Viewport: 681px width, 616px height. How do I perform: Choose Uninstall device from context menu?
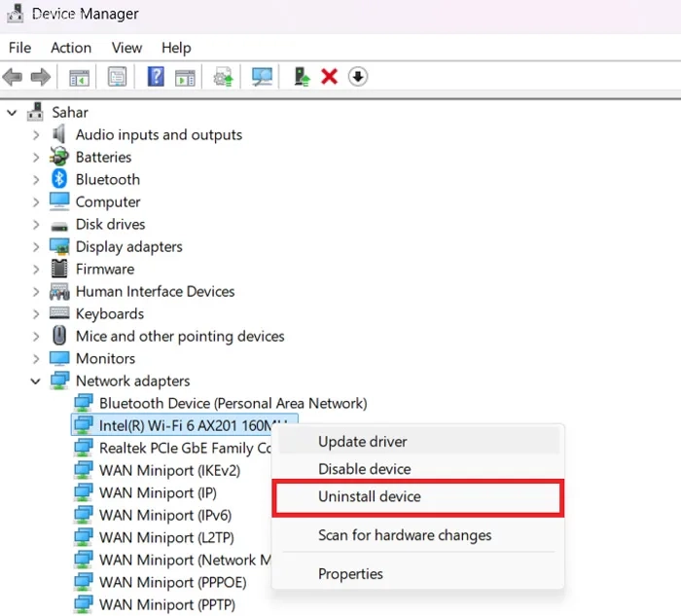370,496
